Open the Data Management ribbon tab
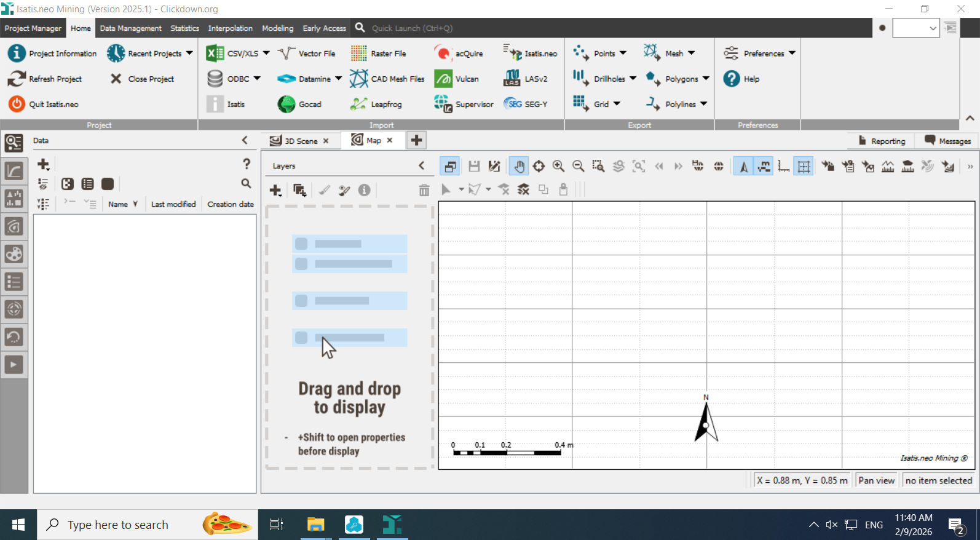980x540 pixels. (x=130, y=28)
